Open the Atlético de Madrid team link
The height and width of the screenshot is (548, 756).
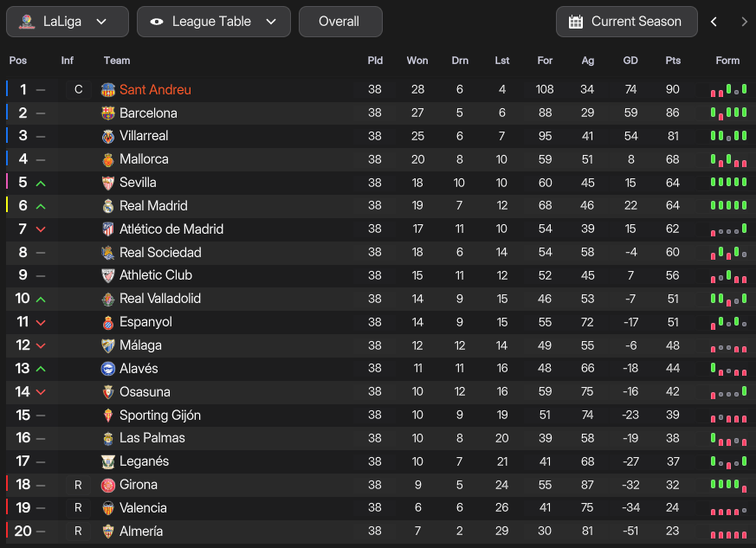[x=171, y=229]
